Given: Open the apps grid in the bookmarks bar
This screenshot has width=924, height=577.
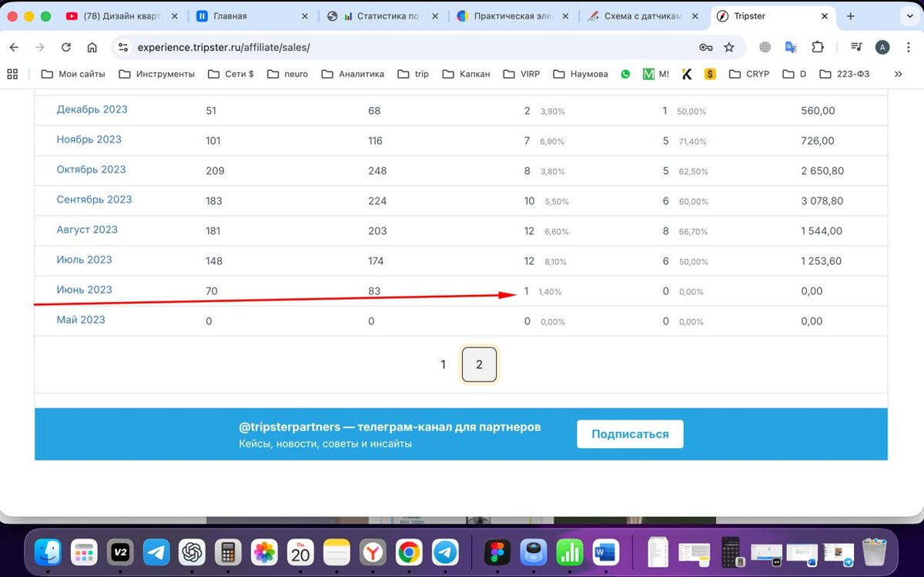Looking at the screenshot, I should pos(12,74).
